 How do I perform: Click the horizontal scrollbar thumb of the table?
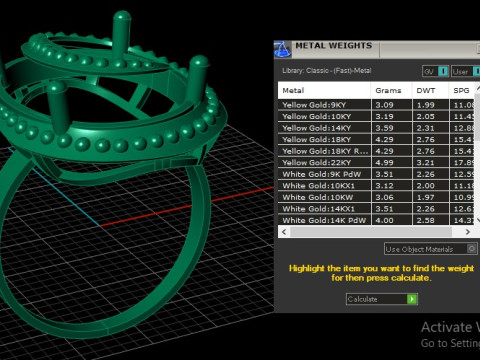point(371,232)
